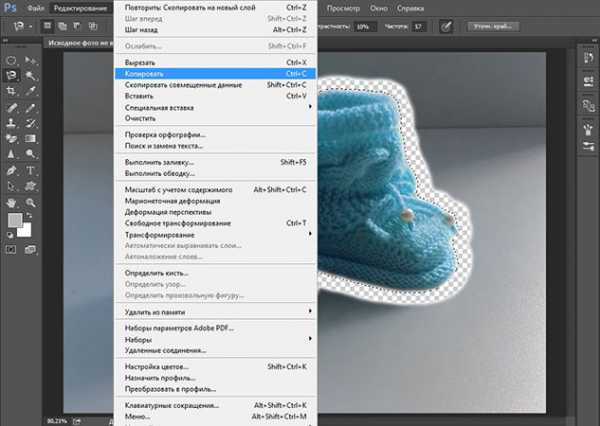Swap foreground and background colors

pyautogui.click(x=29, y=216)
